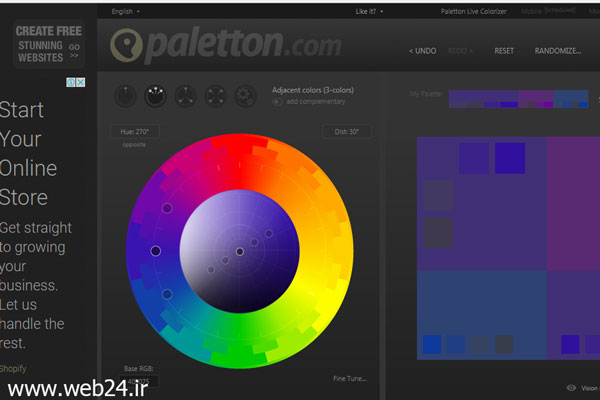The image size is (600, 400).
Task: Click the Paletton logo icon
Action: (126, 45)
